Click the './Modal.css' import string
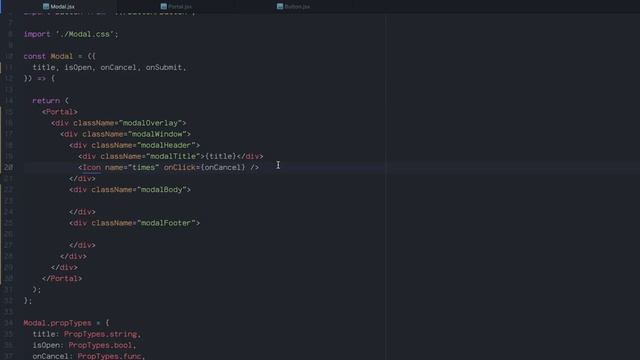This screenshot has width=640, height=360. point(84,34)
